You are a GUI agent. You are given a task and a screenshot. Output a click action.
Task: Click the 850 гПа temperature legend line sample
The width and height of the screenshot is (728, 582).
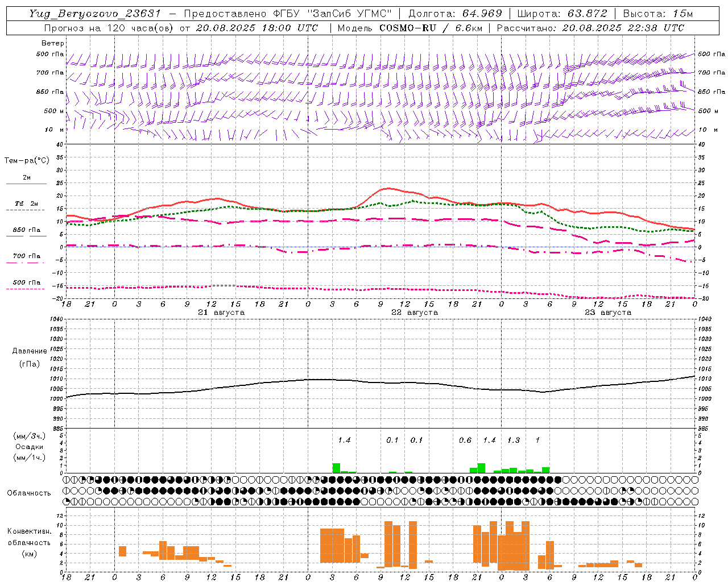26,236
